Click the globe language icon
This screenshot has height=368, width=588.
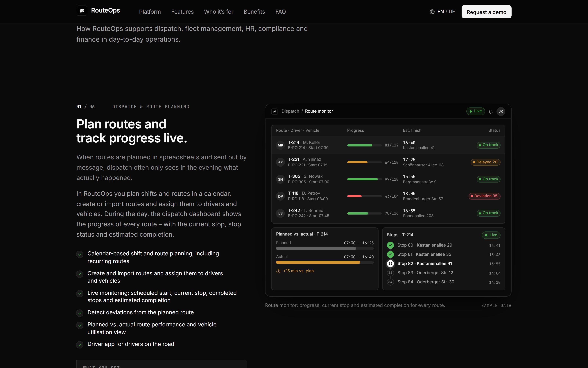(x=432, y=12)
